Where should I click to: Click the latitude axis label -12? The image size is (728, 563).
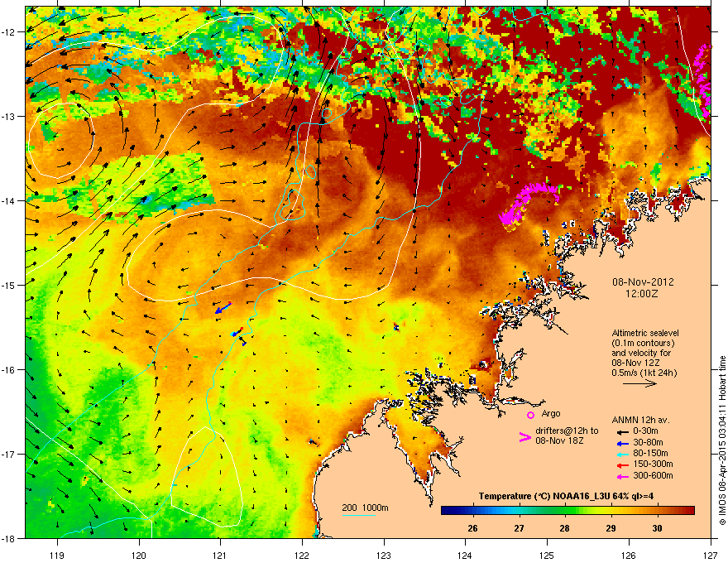(x=8, y=31)
